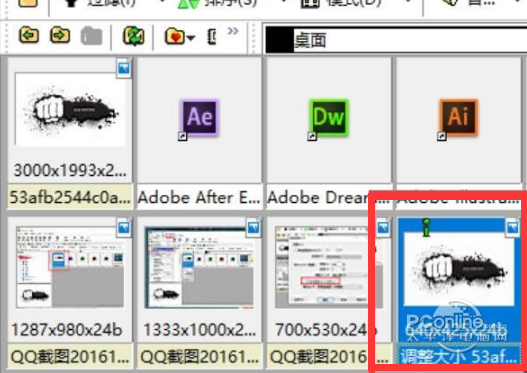This screenshot has width=527, height=373.
Task: Select the Adobe After Effects shortcut icon
Action: point(199,118)
